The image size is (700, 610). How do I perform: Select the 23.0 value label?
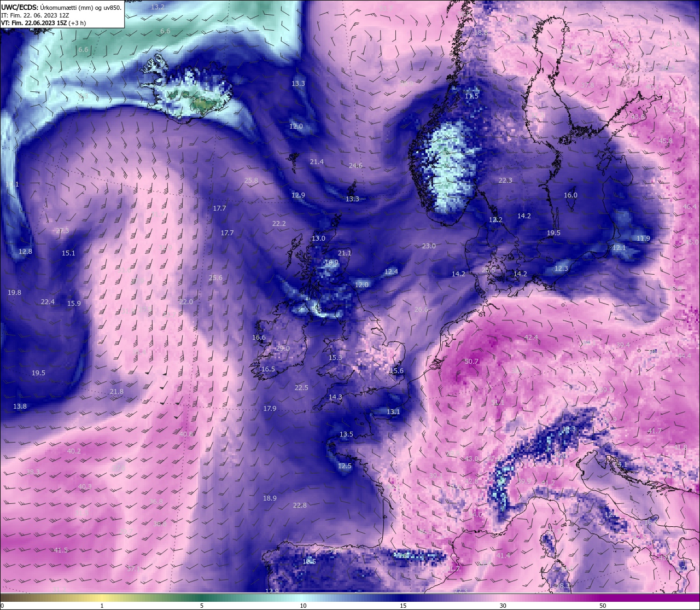429,246
